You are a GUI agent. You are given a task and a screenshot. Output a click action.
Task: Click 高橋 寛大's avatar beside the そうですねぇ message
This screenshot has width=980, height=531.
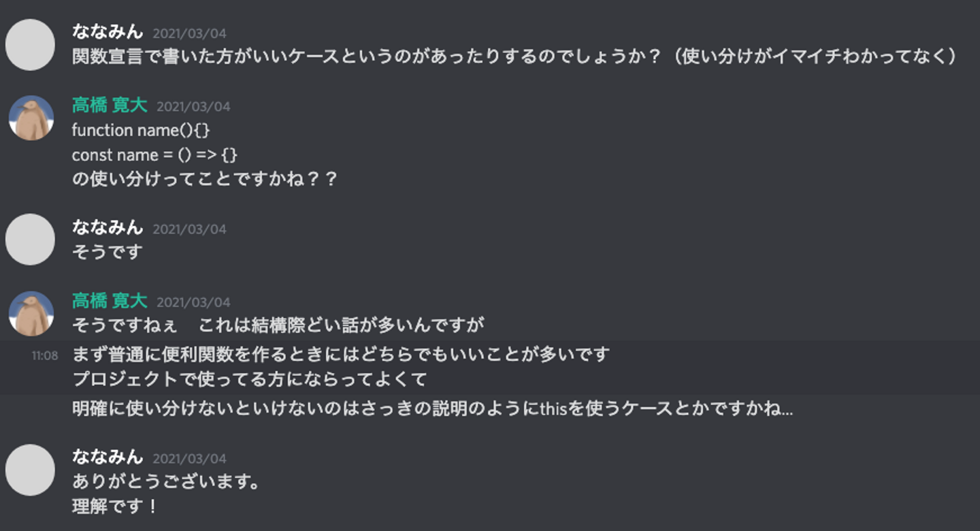[31, 313]
